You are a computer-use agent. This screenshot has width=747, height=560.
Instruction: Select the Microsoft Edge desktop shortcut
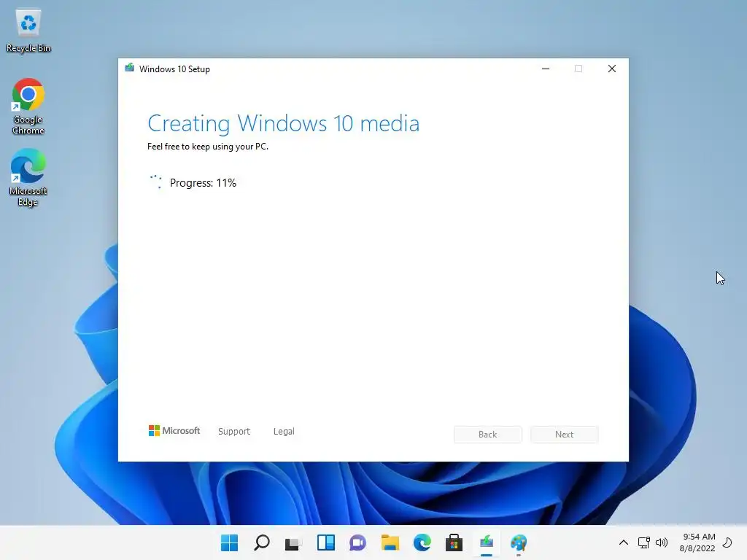28,177
